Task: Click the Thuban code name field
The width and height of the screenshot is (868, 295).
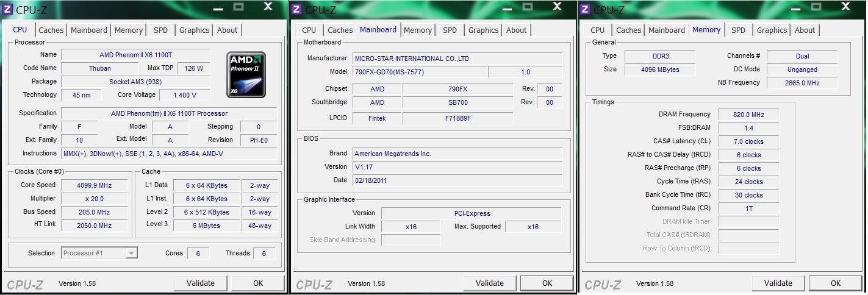Action: pos(100,68)
